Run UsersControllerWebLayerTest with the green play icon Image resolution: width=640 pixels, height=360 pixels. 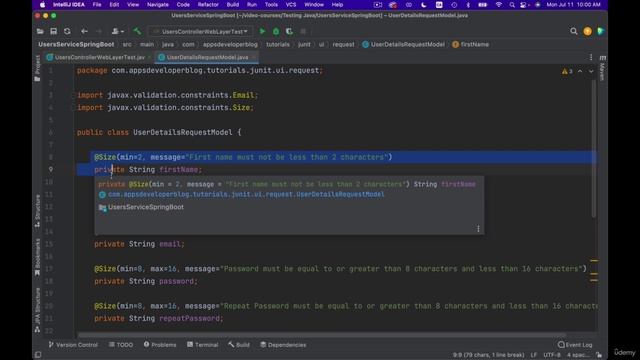coord(262,31)
